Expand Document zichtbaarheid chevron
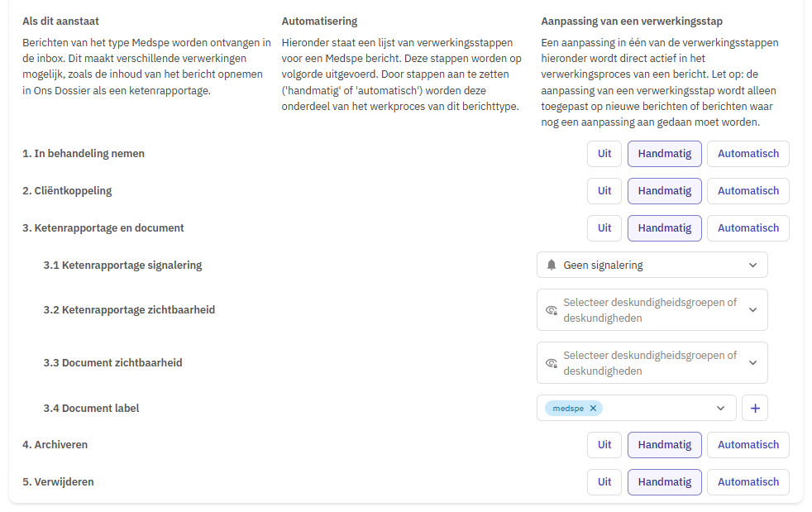 (753, 363)
